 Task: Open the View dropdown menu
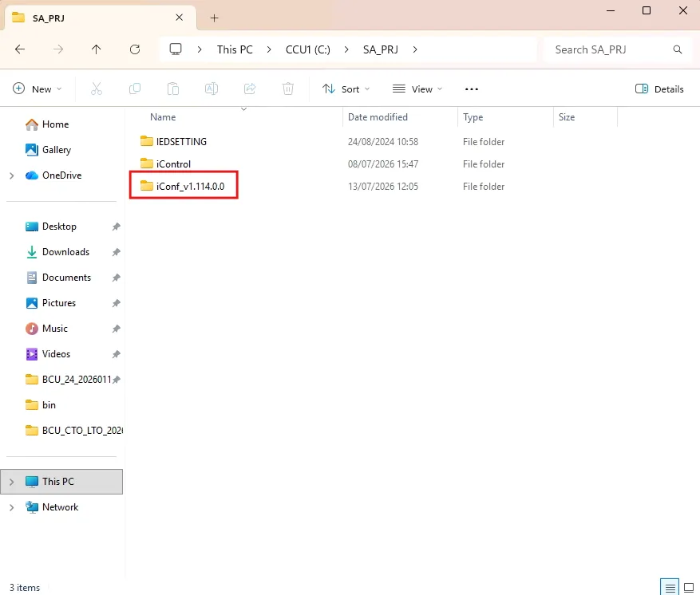coord(417,89)
